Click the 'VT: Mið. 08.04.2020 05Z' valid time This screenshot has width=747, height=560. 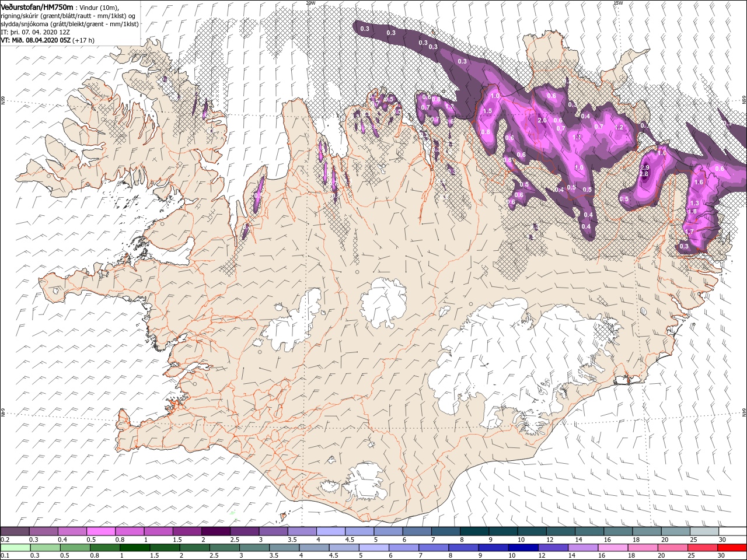[x=36, y=40]
